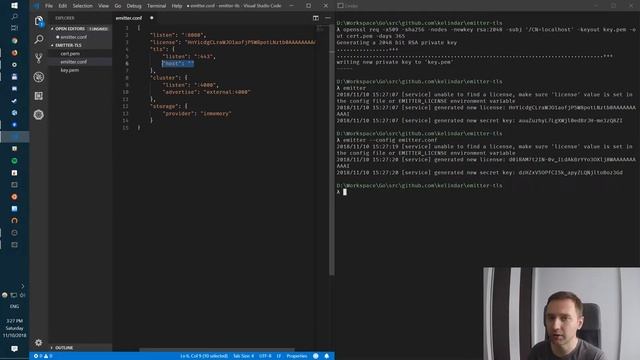640x360 pixels.
Task: Open the Terminal menu
Action: click(x=156, y=6)
